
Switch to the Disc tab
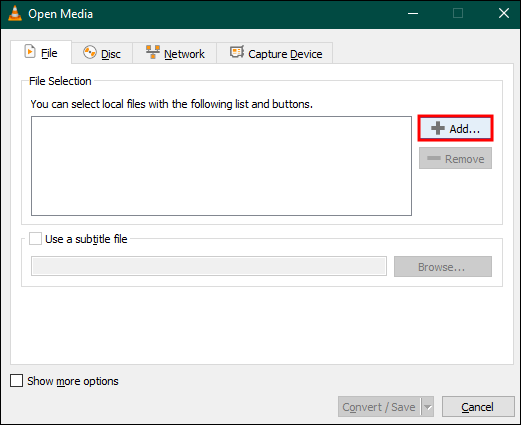102,53
